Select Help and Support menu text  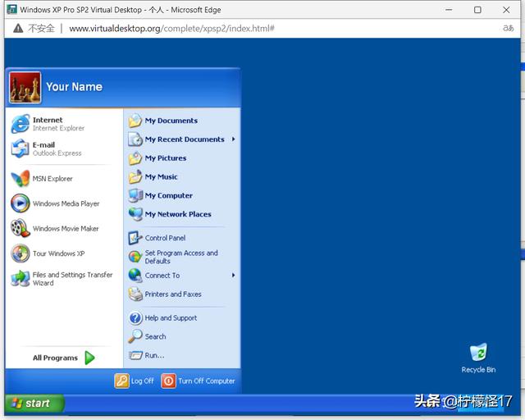coord(171,317)
